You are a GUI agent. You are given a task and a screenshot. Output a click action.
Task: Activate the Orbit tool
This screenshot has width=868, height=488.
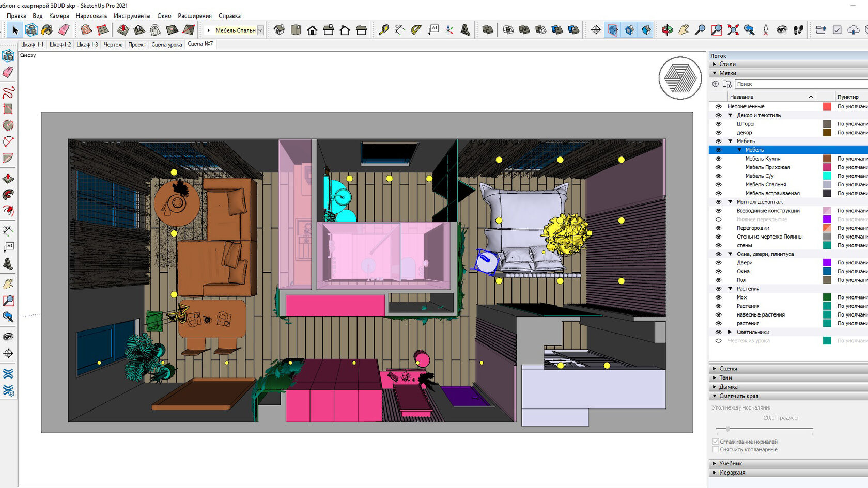(667, 30)
